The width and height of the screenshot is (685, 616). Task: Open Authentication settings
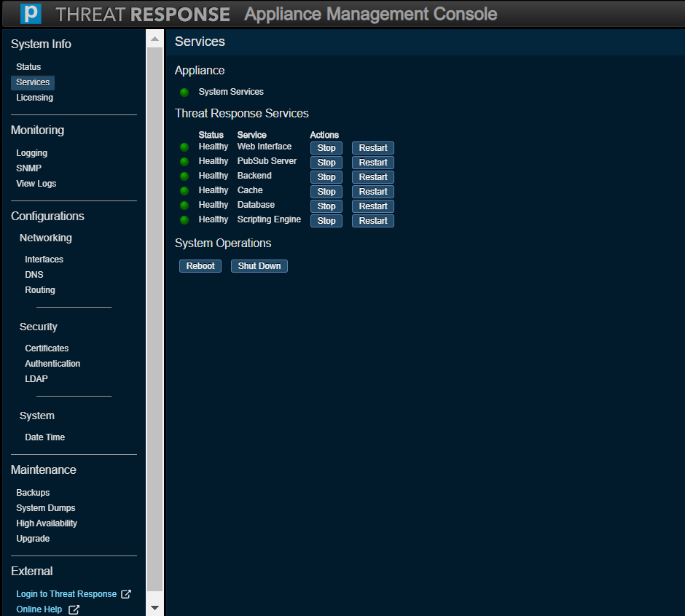point(52,364)
